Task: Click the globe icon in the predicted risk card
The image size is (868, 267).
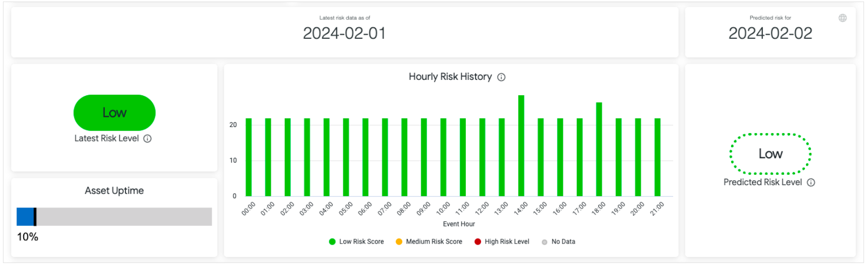Action: coord(843,18)
